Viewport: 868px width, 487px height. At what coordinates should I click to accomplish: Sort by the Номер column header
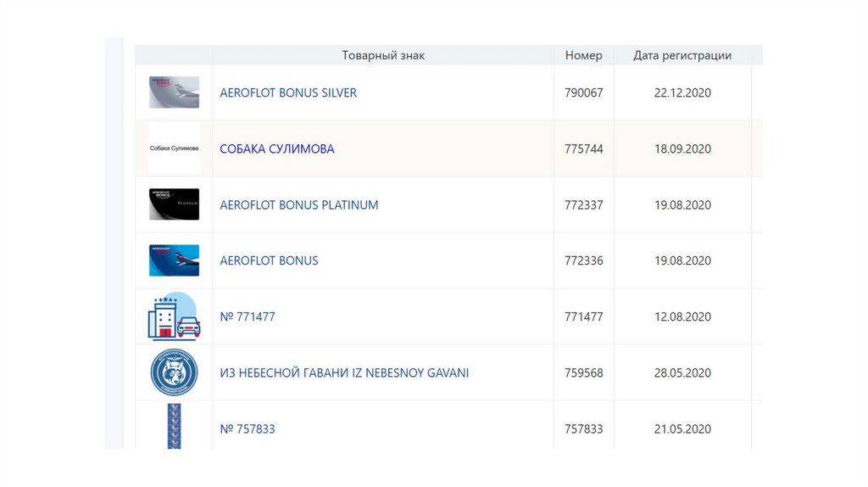click(x=583, y=55)
